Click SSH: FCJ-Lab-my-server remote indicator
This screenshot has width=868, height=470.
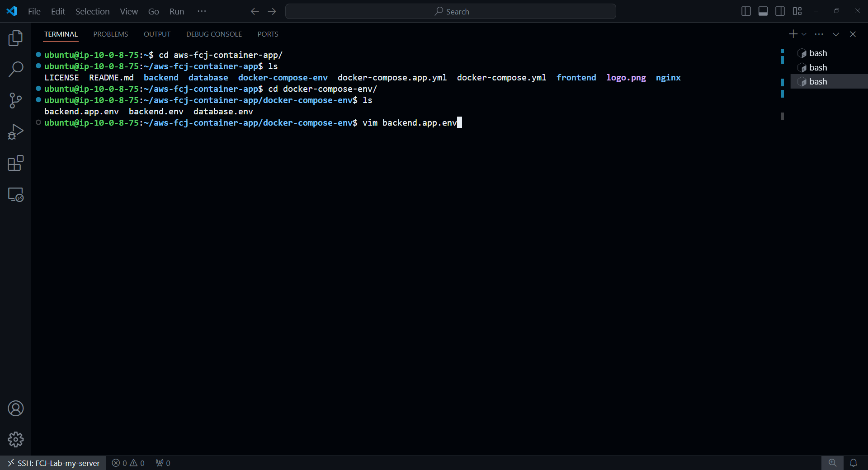53,463
